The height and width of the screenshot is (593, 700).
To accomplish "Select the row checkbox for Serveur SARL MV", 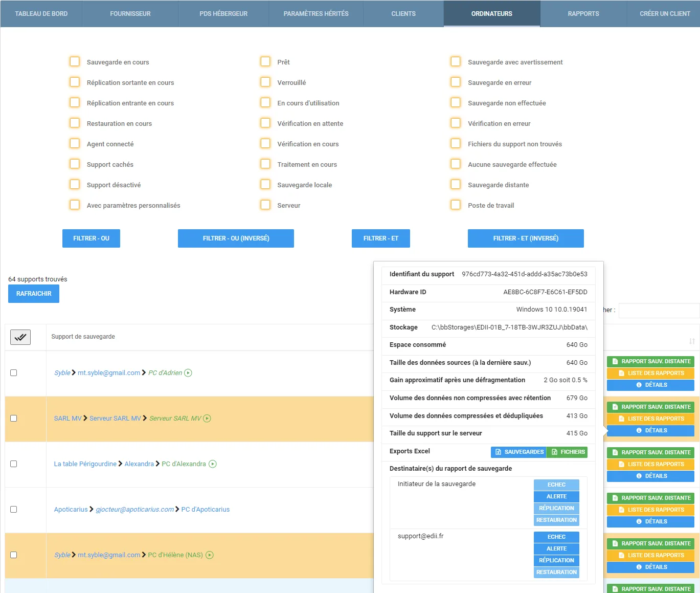I will click(x=14, y=419).
